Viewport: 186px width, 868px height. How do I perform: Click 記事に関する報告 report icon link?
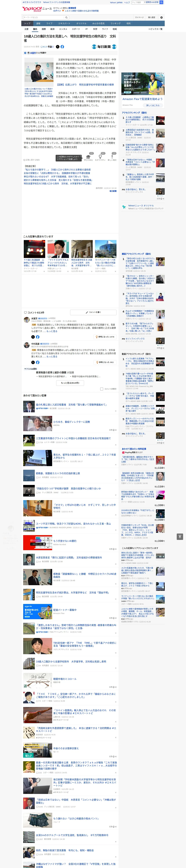pyautogui.click(x=31, y=160)
